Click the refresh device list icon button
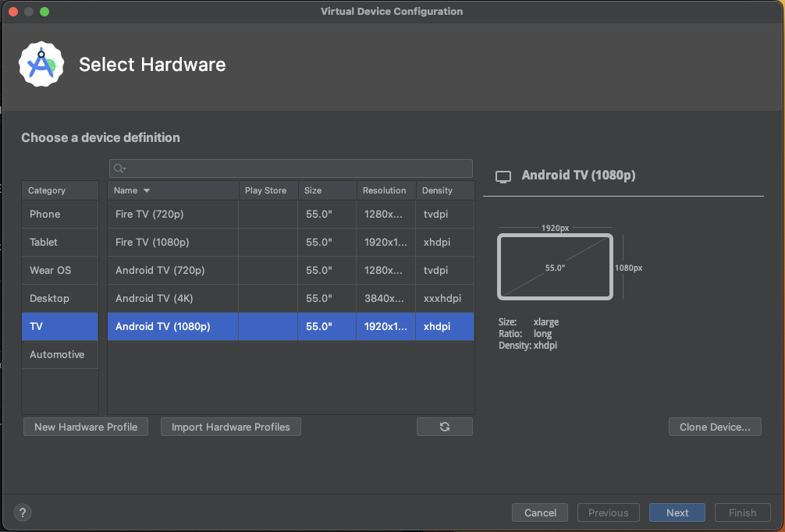This screenshot has height=532, width=785. click(x=444, y=427)
